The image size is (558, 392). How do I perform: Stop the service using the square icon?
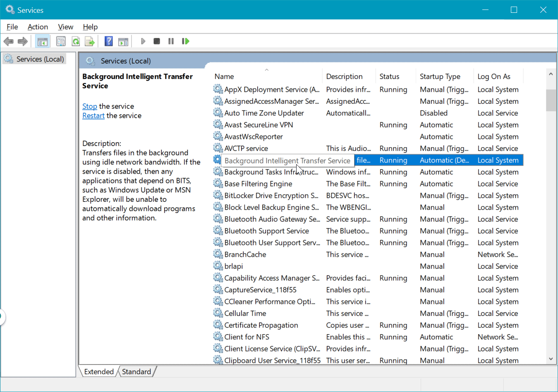[157, 41]
